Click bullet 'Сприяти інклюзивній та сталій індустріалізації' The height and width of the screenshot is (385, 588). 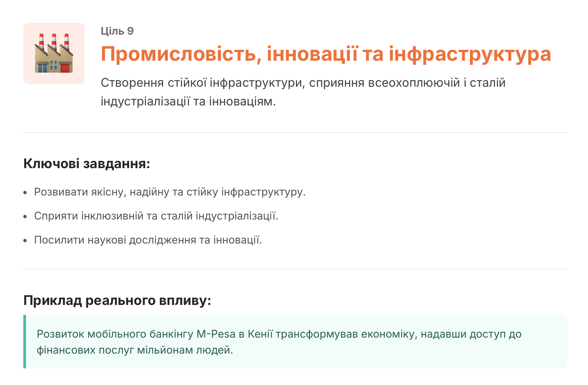[156, 216]
